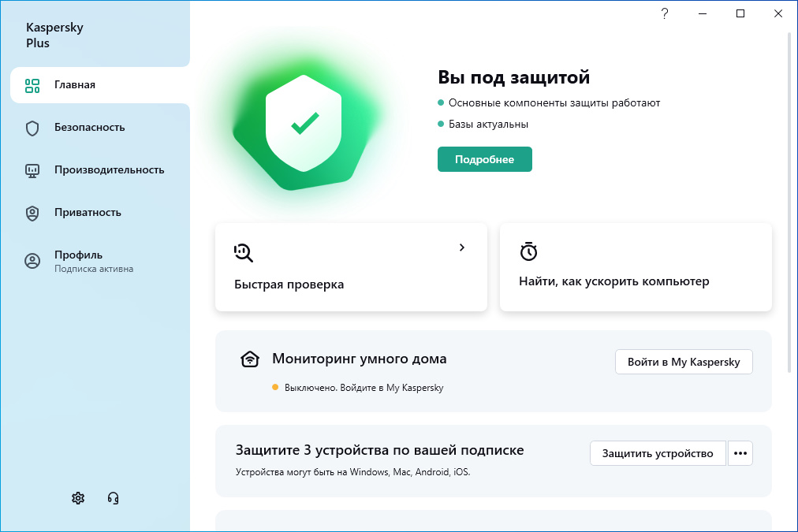Open support via the headset icon
The width and height of the screenshot is (798, 532).
tap(113, 498)
